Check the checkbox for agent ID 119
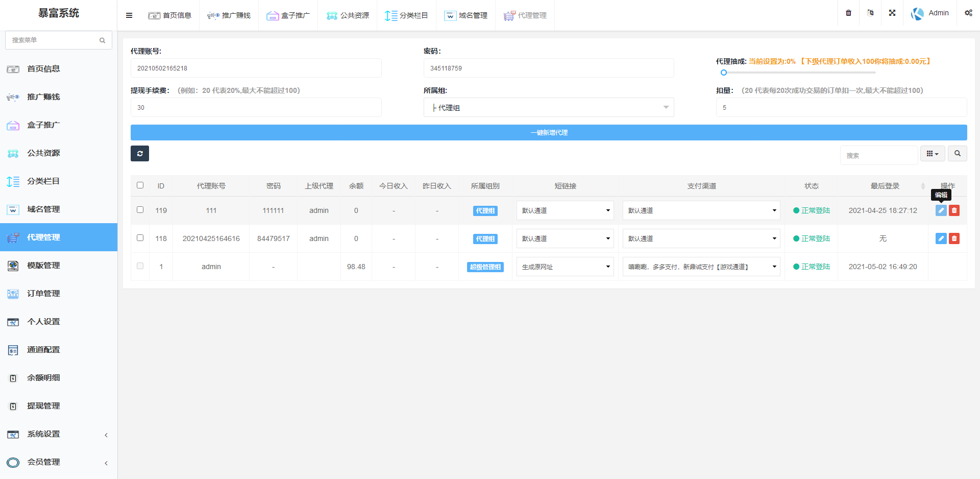Viewport: 980px width, 479px height. (x=140, y=210)
